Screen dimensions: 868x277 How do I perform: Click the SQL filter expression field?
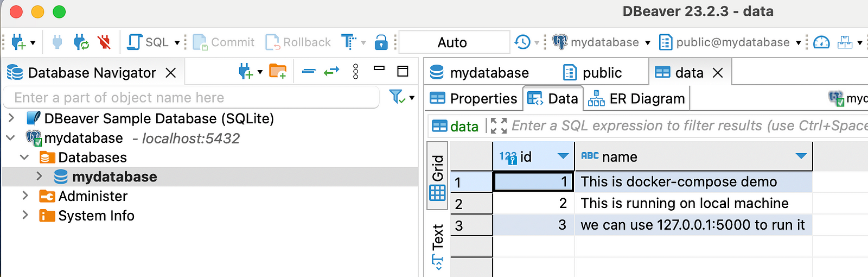pyautogui.click(x=689, y=125)
